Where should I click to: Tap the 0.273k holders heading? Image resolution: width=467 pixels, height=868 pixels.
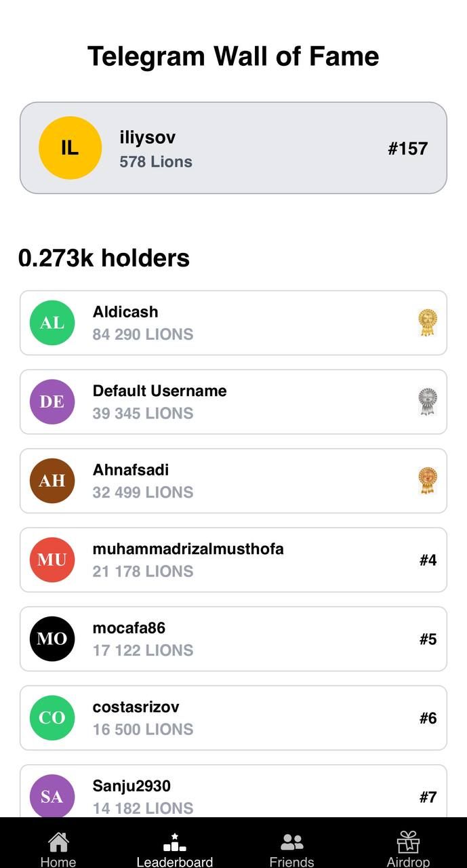(x=104, y=258)
